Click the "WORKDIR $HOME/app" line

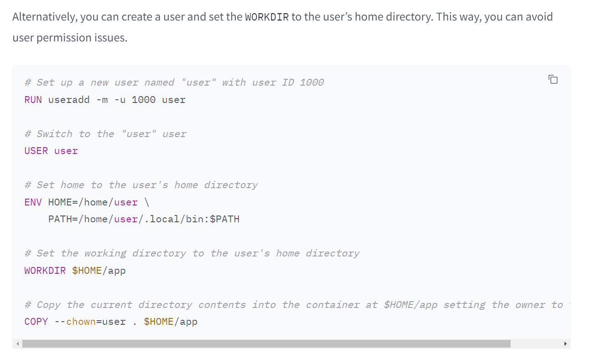tap(75, 271)
